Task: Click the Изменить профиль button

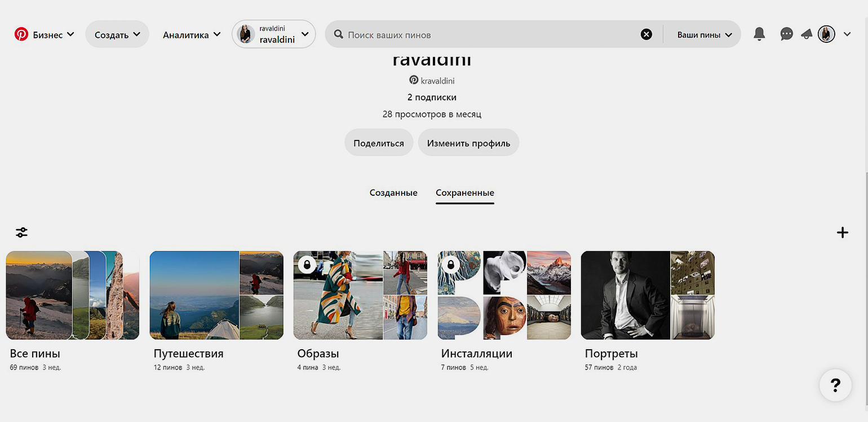Action: tap(468, 143)
